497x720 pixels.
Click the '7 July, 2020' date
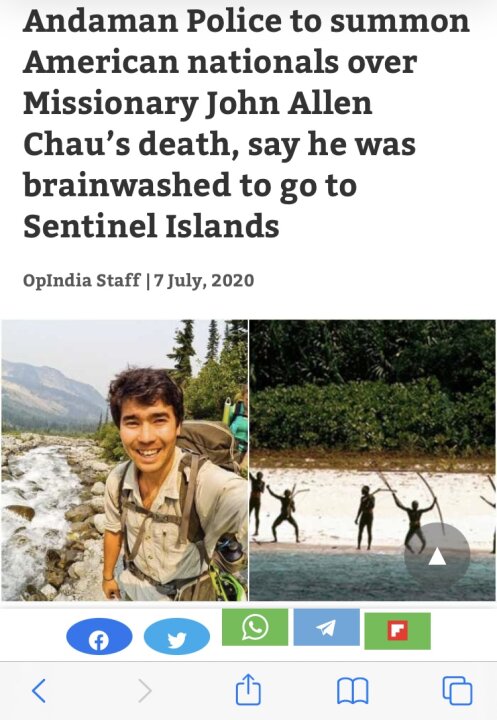204,280
